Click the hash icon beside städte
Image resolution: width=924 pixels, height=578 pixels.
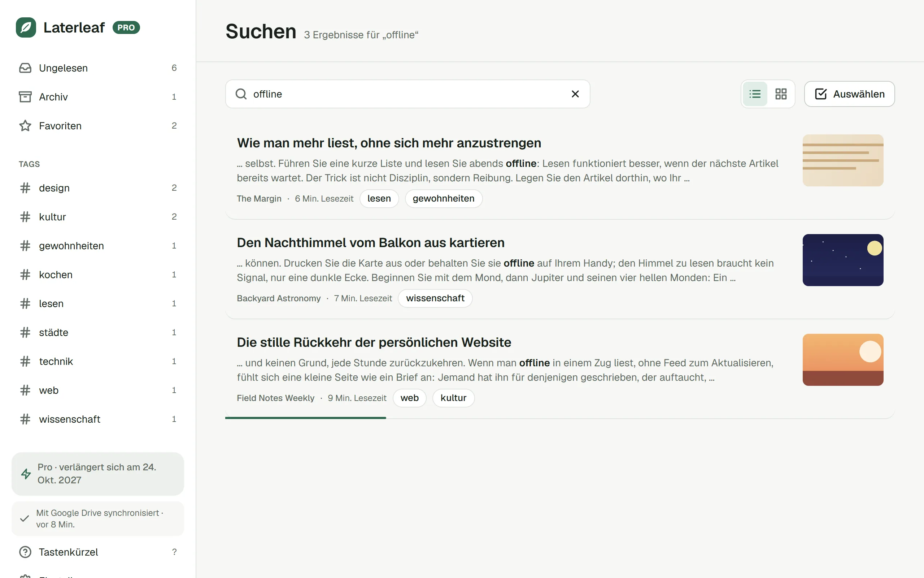tap(25, 333)
